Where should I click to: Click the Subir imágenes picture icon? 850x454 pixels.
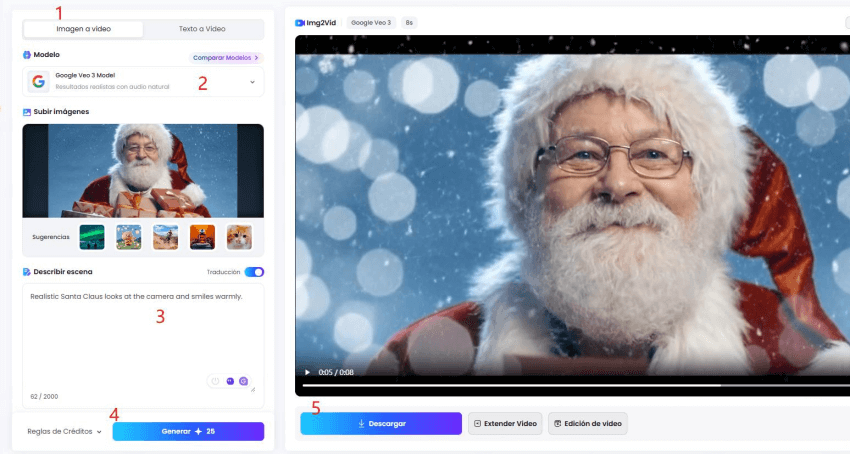27,112
